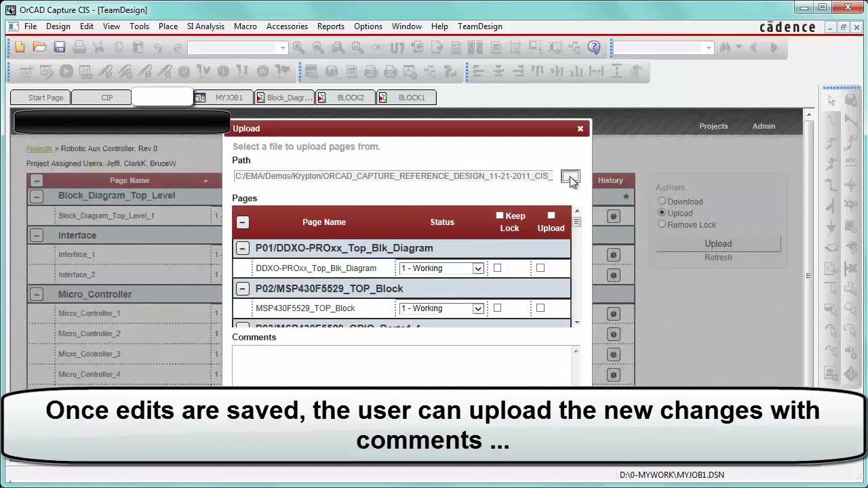The image size is (868, 488).
Task: Open Status dropdown for DDXO-PROxx_Top_Blk_Diagram
Action: pos(441,268)
